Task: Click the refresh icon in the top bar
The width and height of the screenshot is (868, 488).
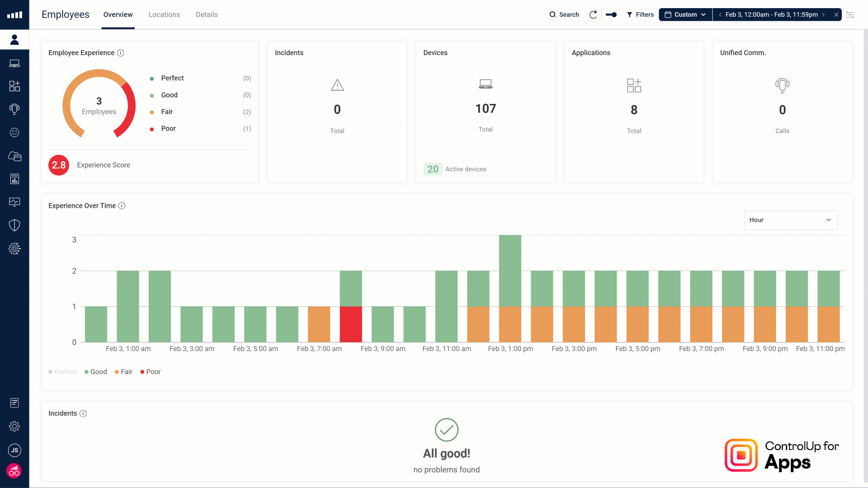Action: (593, 14)
